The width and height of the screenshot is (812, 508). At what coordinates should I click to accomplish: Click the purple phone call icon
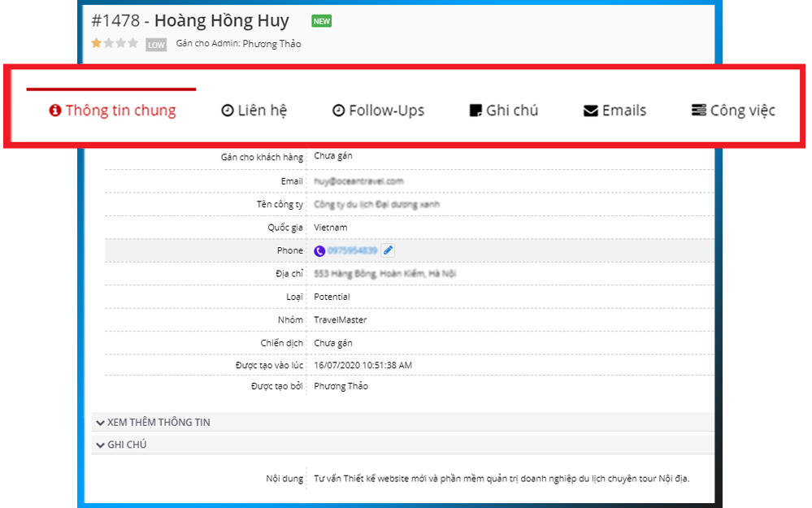pos(319,251)
